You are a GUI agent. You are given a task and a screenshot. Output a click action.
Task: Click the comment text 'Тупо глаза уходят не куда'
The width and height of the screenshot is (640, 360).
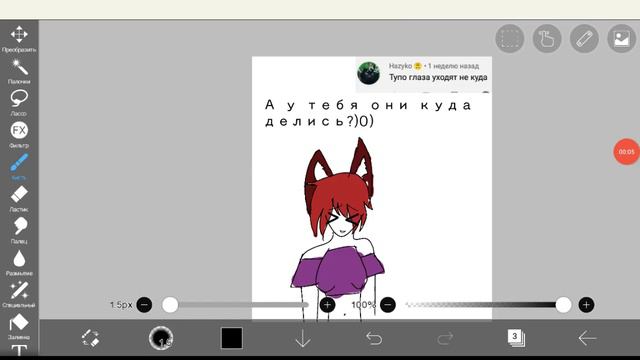(438, 77)
